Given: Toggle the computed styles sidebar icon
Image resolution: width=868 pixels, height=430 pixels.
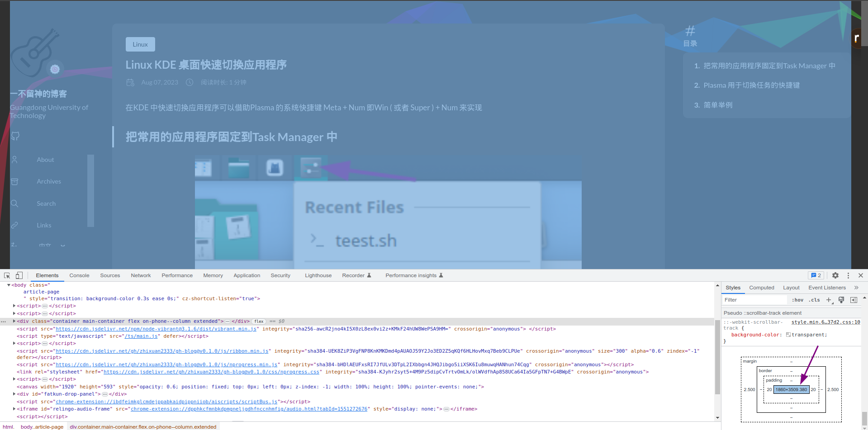Looking at the screenshot, I should 854,300.
